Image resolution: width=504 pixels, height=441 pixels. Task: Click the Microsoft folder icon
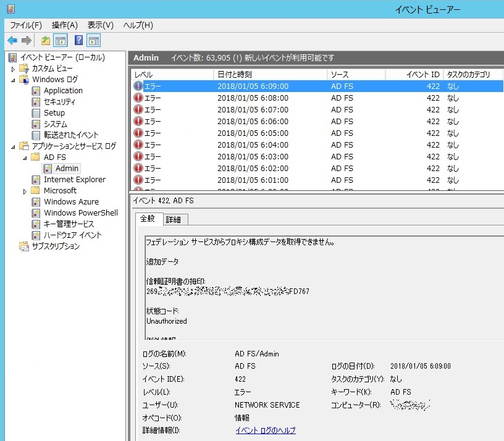(35, 190)
